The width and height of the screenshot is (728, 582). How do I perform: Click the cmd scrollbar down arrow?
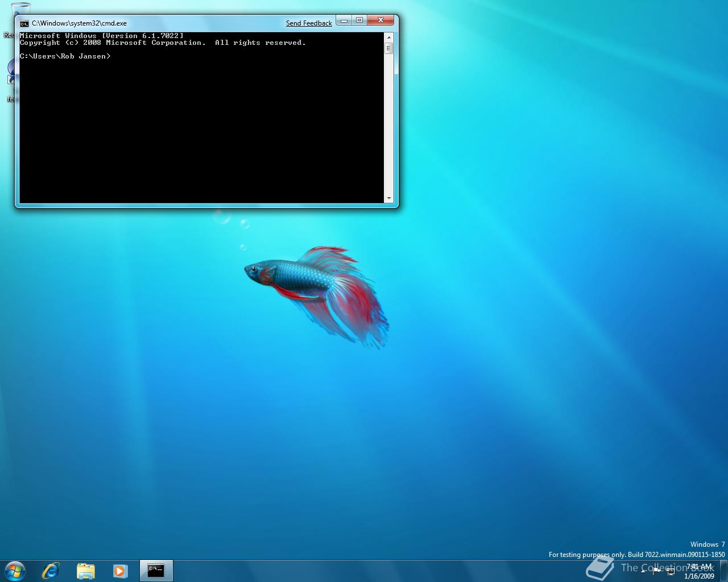(389, 198)
